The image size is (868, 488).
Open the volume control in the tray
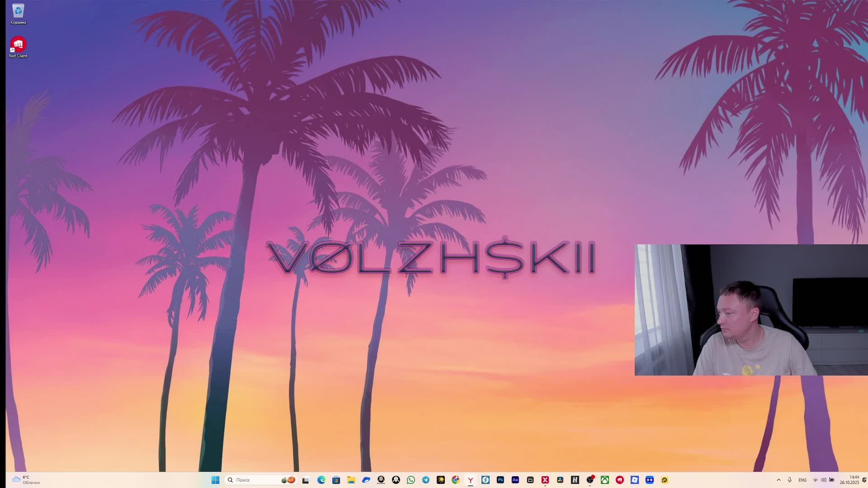pos(824,480)
